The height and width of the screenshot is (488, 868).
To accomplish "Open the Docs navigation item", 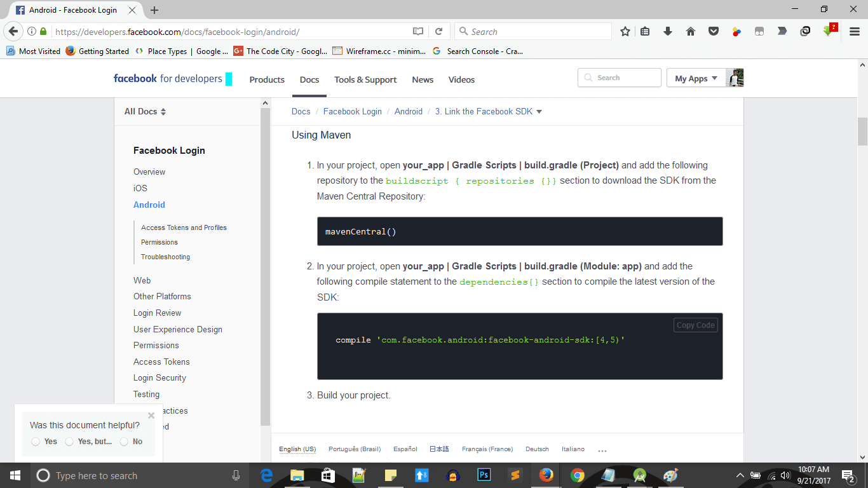I will (x=309, y=79).
